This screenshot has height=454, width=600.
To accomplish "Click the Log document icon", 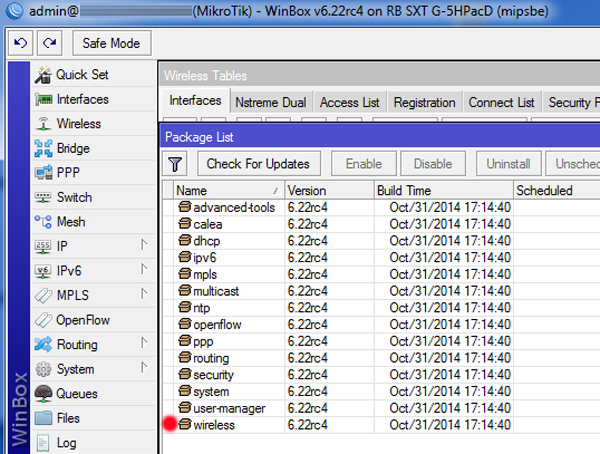I will 43,443.
